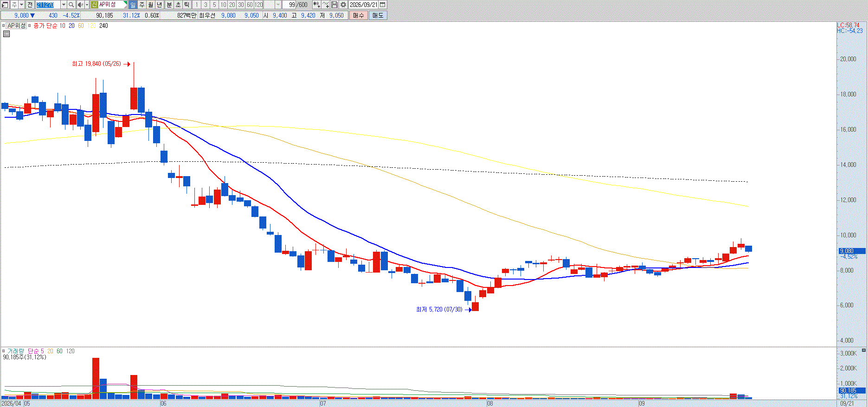Expand the sound options dropdown arrow
This screenshot has width=868, height=407.
pyautogui.click(x=87, y=5)
